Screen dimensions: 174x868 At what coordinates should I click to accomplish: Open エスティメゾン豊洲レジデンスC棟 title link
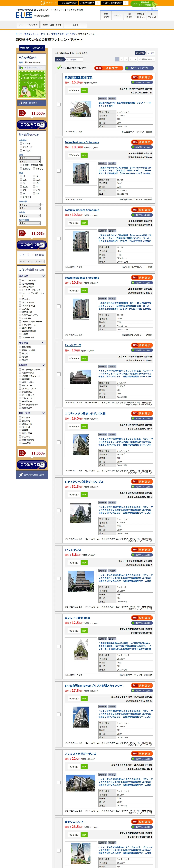pos(85,413)
